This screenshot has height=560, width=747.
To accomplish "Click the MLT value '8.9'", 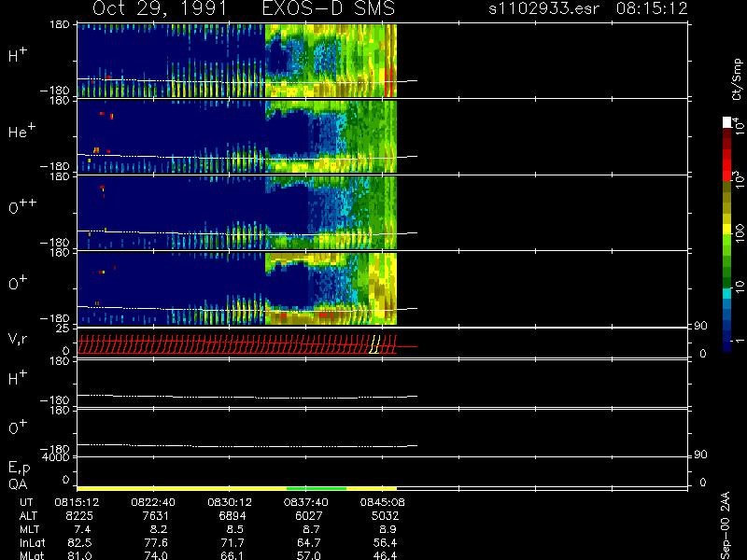I will coord(388,529).
